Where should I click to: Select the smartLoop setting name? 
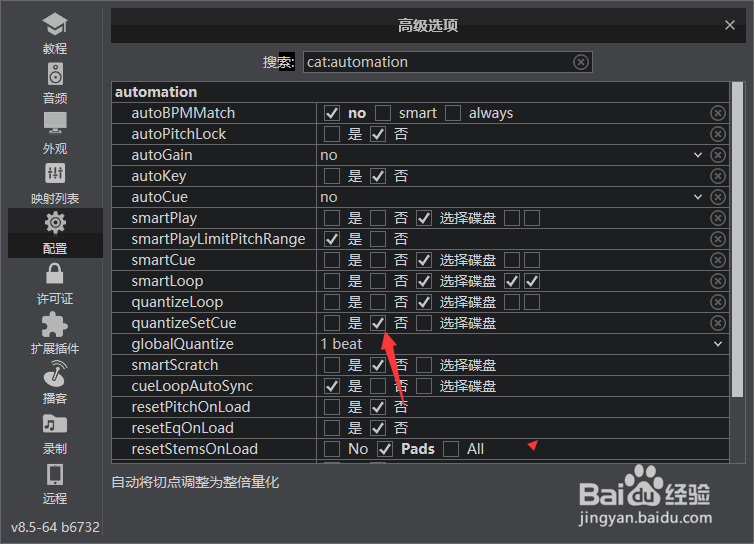point(167,281)
